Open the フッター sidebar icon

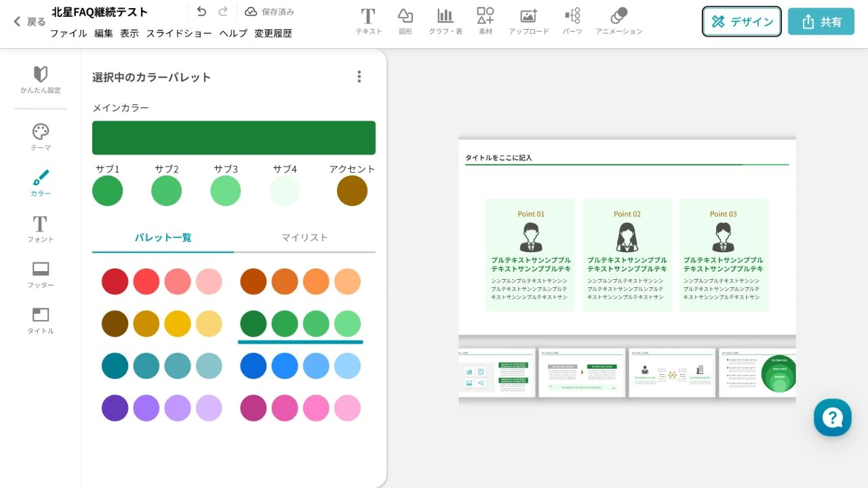[41, 269]
